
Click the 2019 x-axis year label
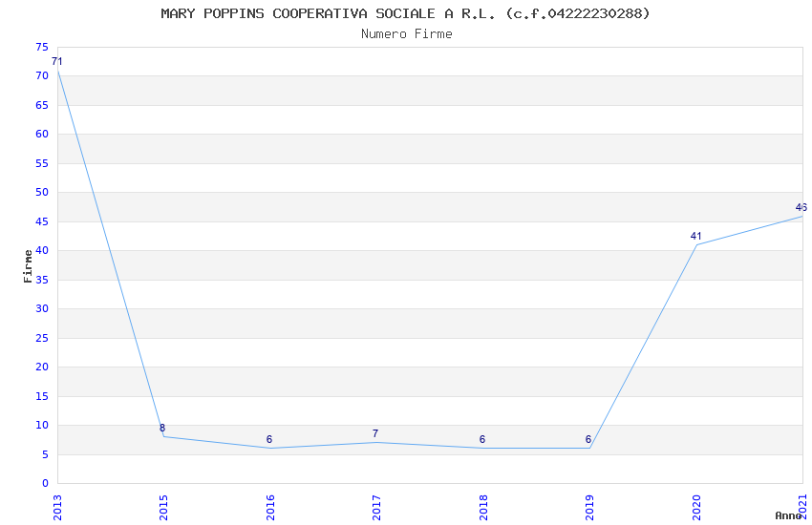589,508
